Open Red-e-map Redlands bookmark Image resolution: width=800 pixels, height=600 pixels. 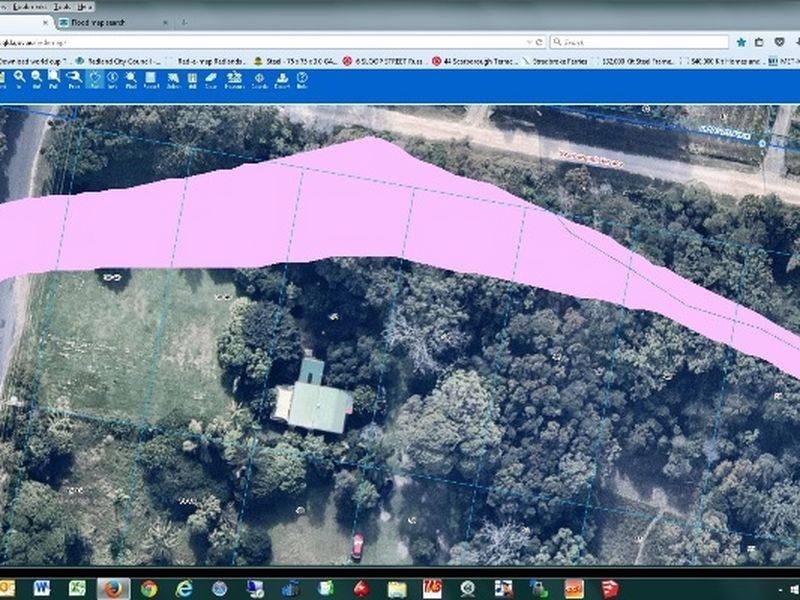point(210,61)
